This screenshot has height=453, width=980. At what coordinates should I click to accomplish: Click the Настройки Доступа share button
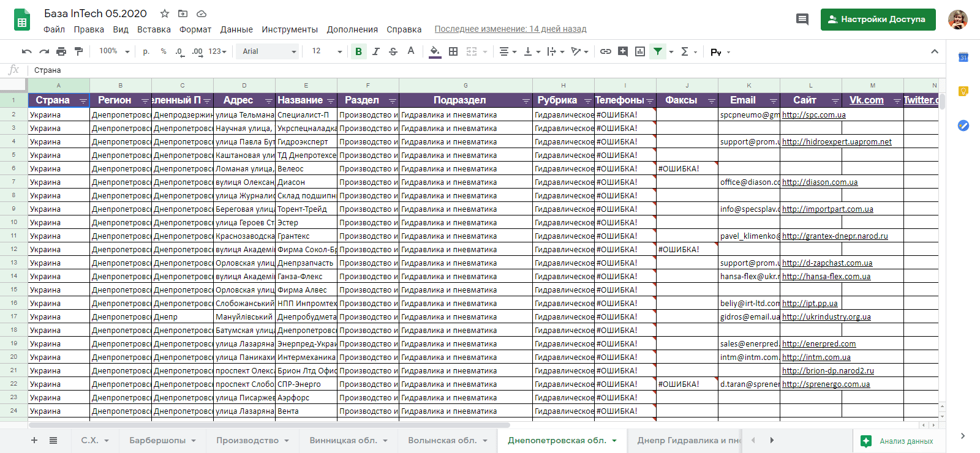coord(878,20)
